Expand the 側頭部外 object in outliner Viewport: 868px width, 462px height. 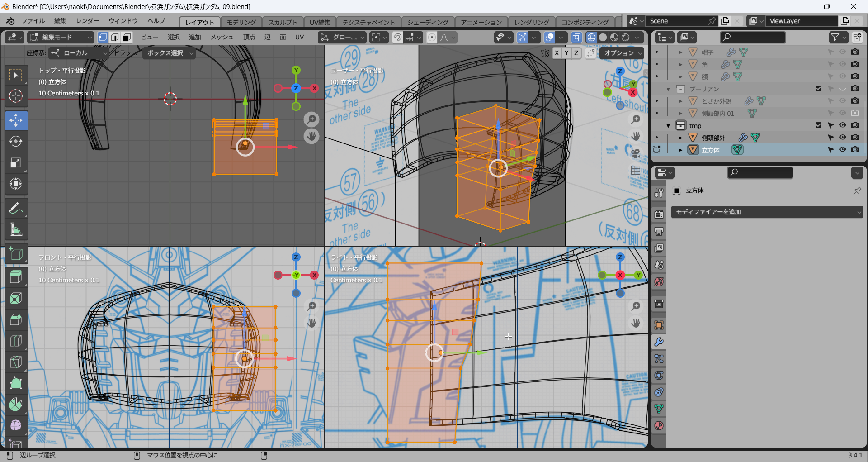[680, 138]
